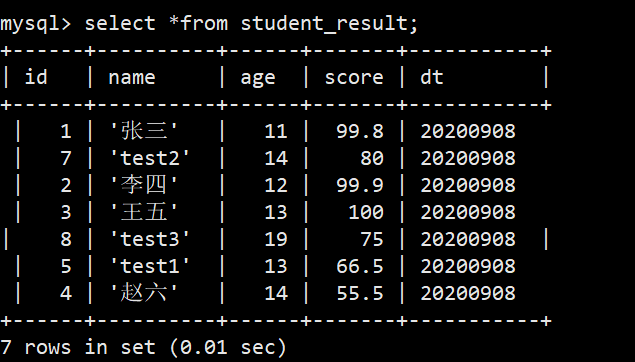Click the "name" column header
Image resolution: width=635 pixels, height=362 pixels.
(132, 77)
